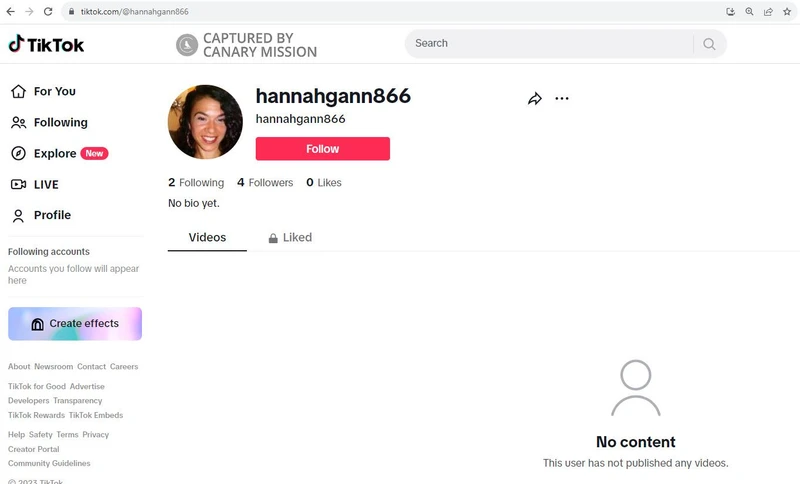Click the Safety footer link
This screenshot has height=484, width=800.
pos(41,435)
